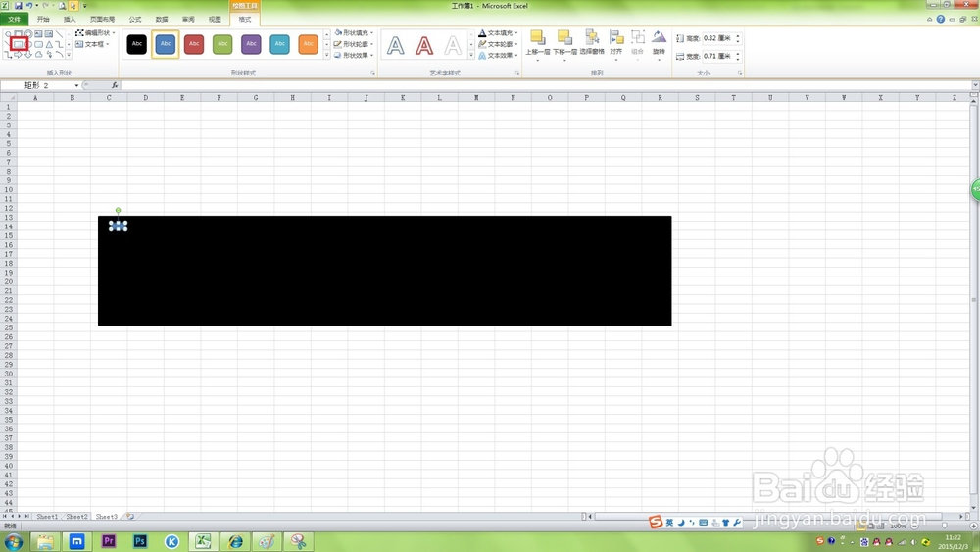
Task: Switch to Data (数据) tab
Action: [x=162, y=20]
